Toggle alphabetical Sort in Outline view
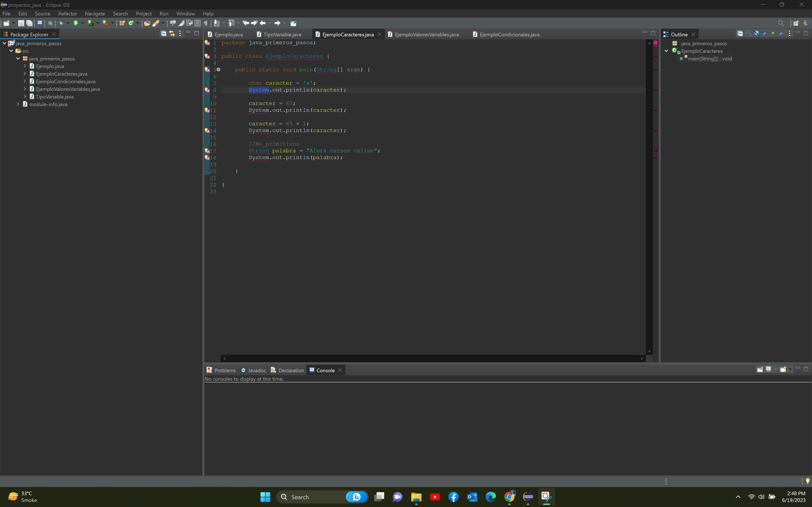The image size is (812, 507). tap(748, 33)
